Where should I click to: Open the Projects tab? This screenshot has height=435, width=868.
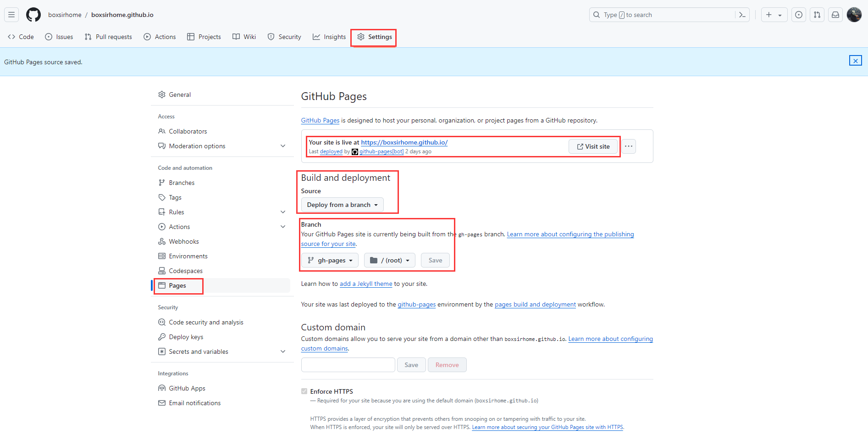[204, 37]
